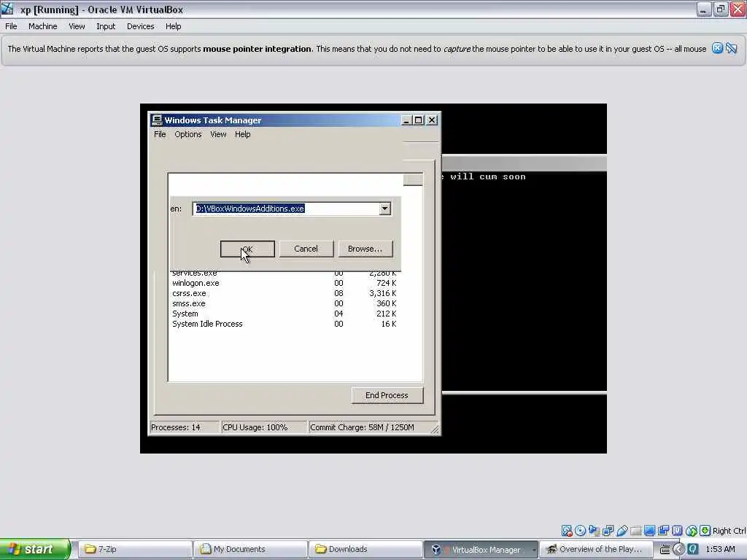The height and width of the screenshot is (560, 747).
Task: Select the System Idle Process row
Action: point(285,324)
